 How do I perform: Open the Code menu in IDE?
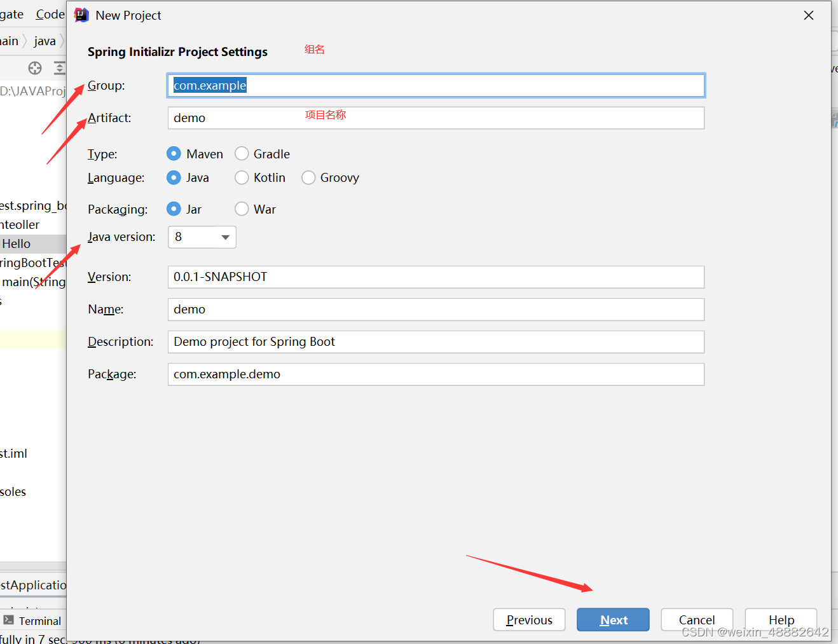(x=50, y=14)
